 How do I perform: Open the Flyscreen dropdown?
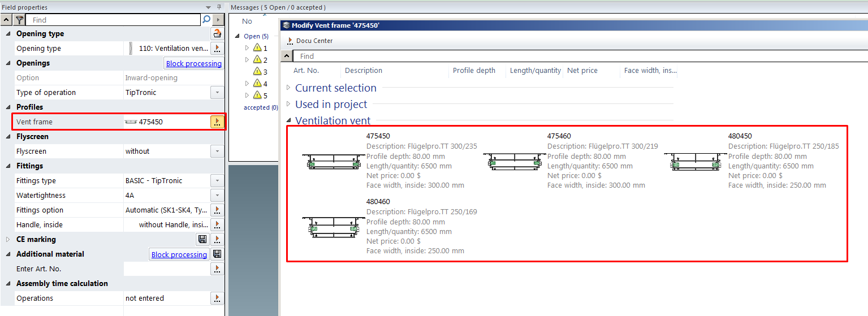coord(217,151)
